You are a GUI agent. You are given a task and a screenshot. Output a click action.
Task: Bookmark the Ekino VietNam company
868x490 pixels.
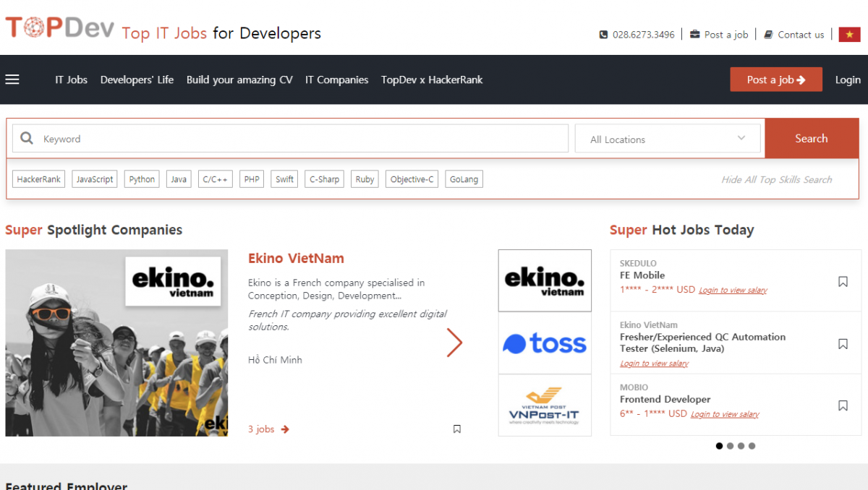(x=456, y=429)
